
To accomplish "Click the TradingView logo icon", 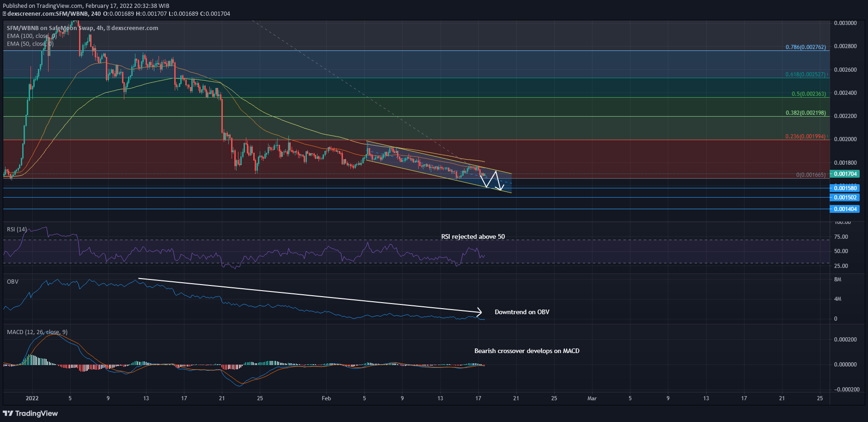I will pos(8,413).
